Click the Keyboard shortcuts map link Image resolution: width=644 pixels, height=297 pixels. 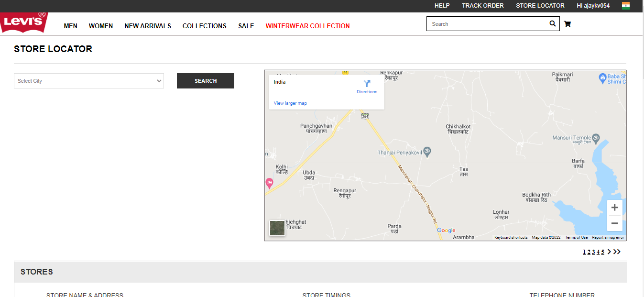point(511,237)
